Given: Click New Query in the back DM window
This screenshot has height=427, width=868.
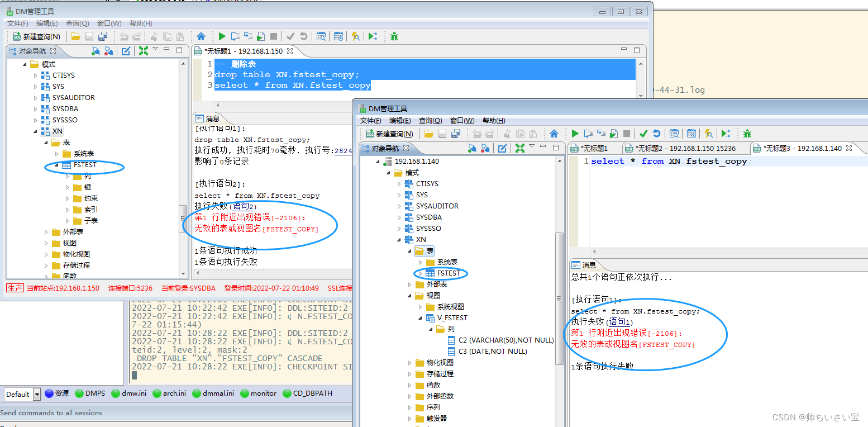Looking at the screenshot, I should pos(36,36).
